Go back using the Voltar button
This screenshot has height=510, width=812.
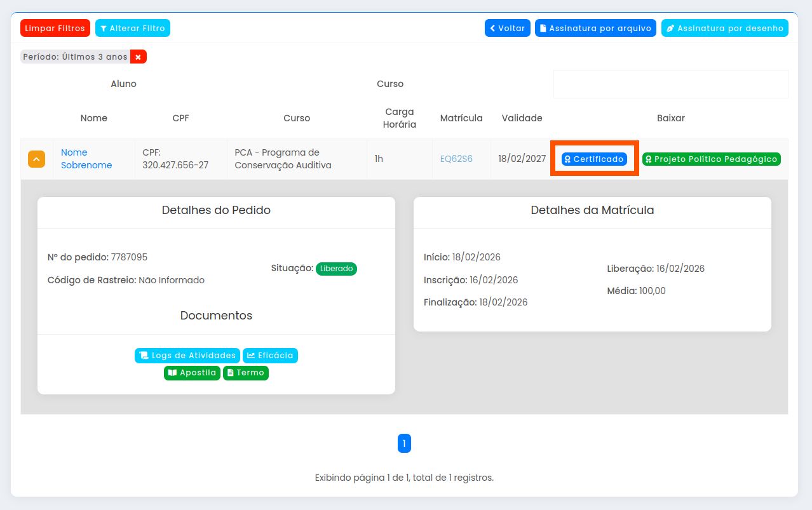[507, 28]
